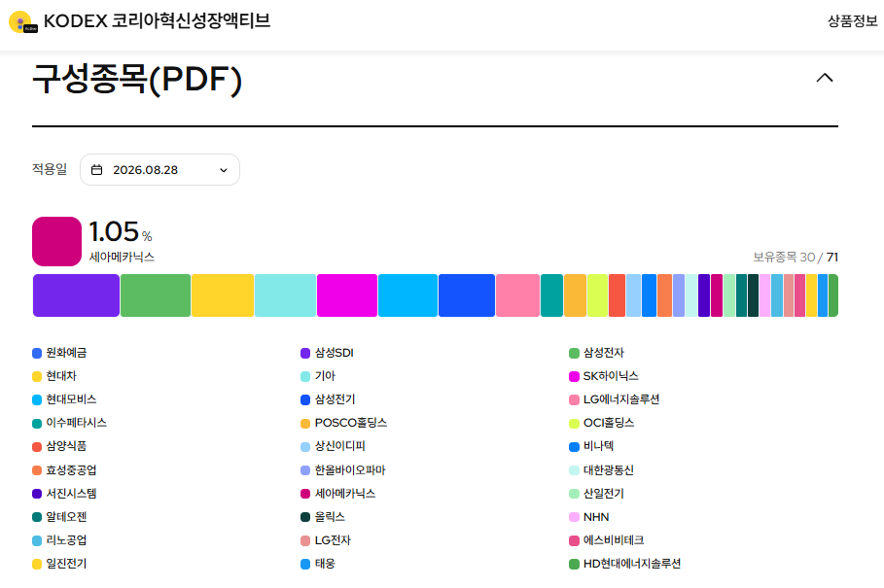Click the 비나텍 legend item
The width and height of the screenshot is (884, 588).
591,446
